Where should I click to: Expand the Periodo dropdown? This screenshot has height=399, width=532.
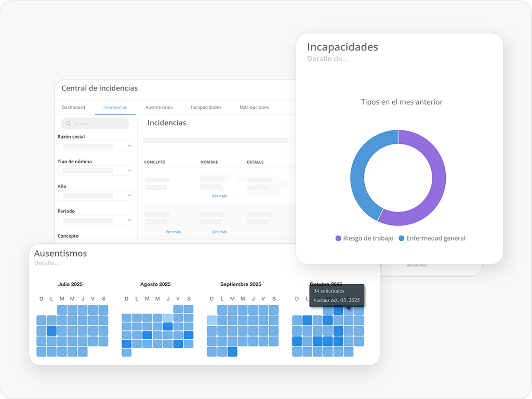(x=95, y=221)
